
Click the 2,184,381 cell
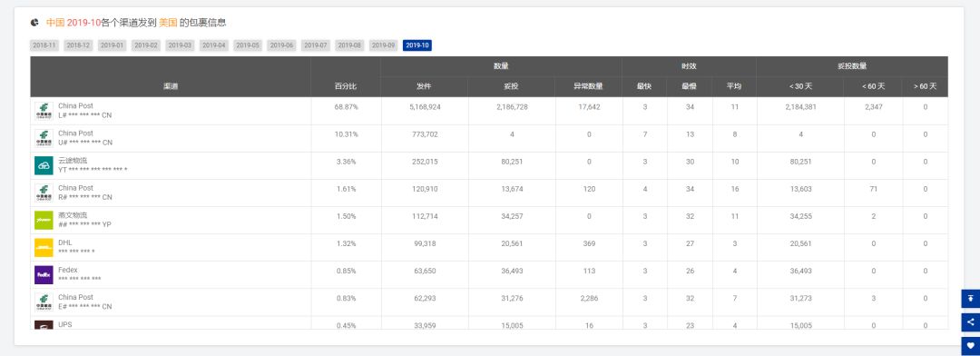tap(800, 107)
